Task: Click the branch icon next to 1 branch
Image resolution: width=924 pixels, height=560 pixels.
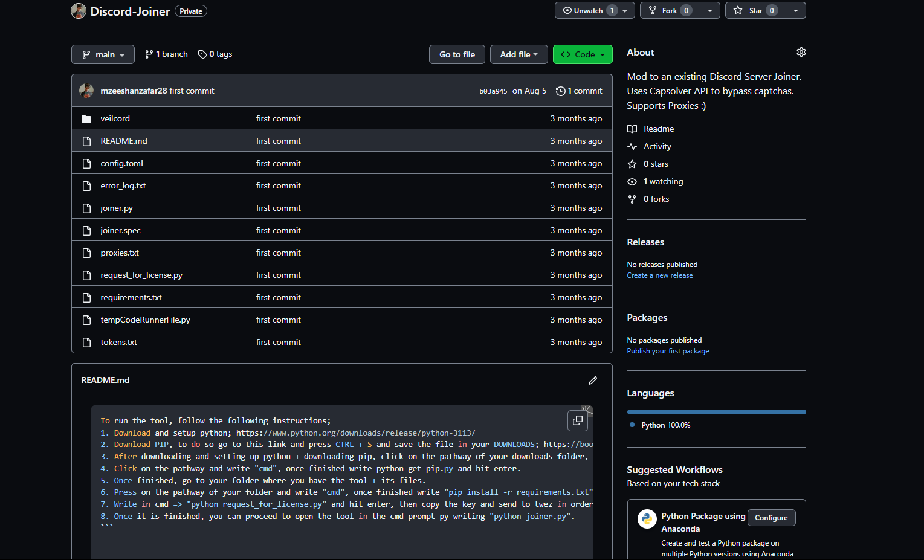Action: [x=149, y=54]
